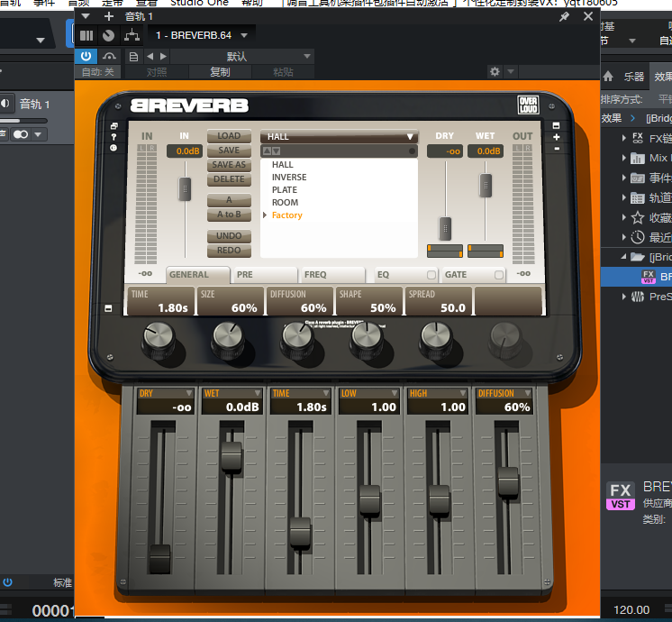
Task: Add a new plugin with the plus icon
Action: (109, 16)
